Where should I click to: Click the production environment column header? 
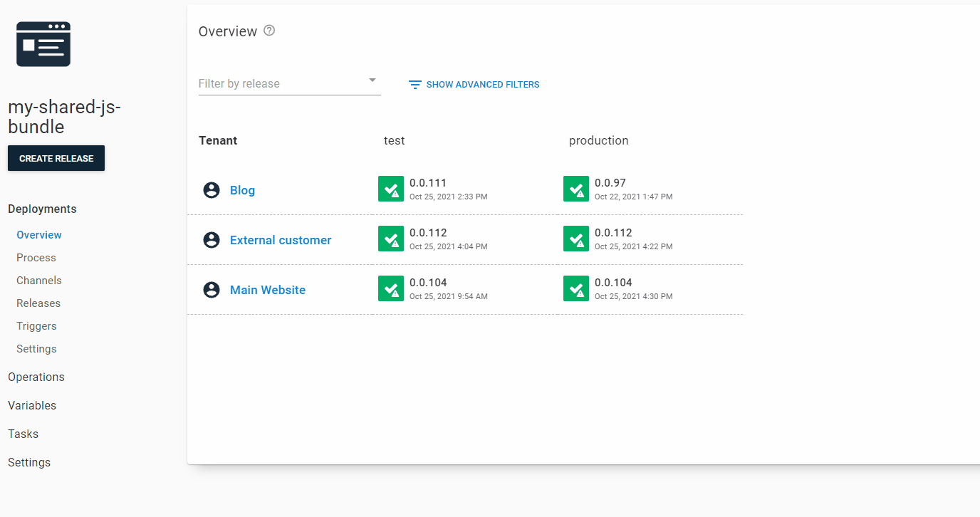click(599, 140)
